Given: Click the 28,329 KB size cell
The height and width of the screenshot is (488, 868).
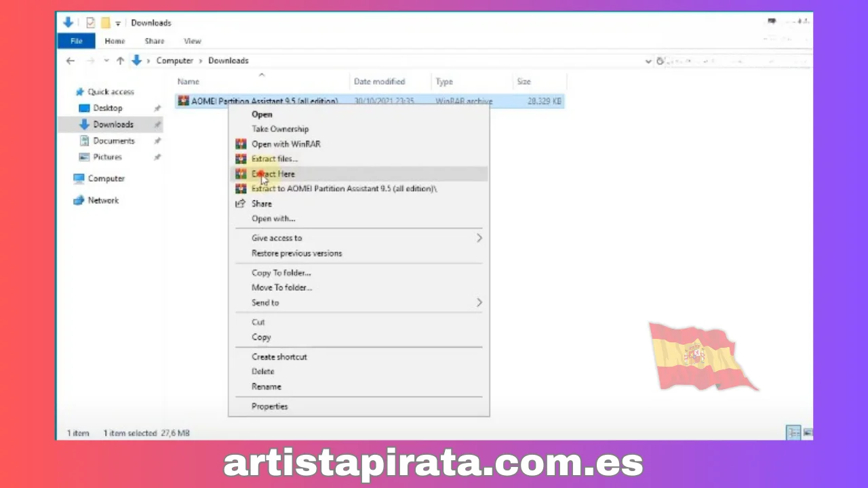Looking at the screenshot, I should [x=545, y=101].
